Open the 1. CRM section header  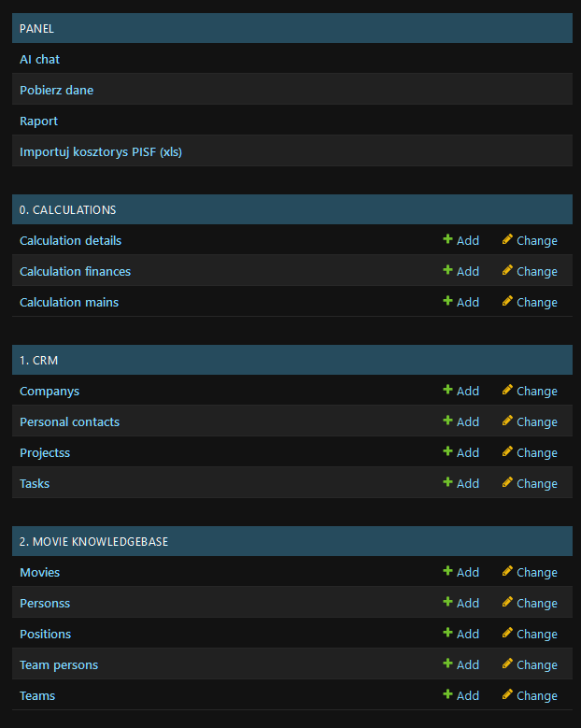tap(38, 361)
